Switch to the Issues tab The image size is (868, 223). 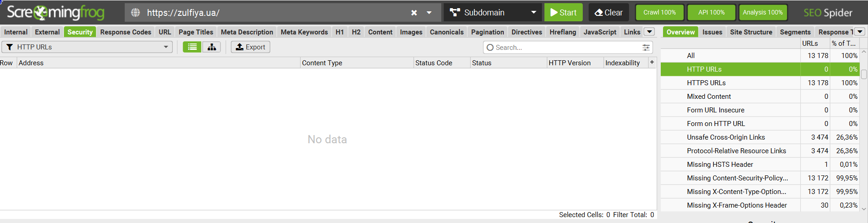pos(712,32)
